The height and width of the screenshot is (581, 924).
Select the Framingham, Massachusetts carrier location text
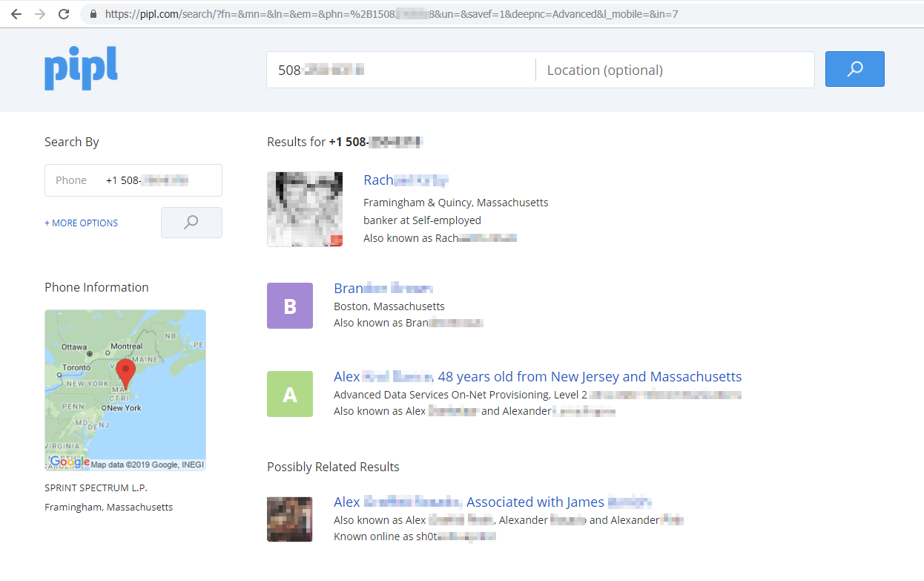[108, 508]
